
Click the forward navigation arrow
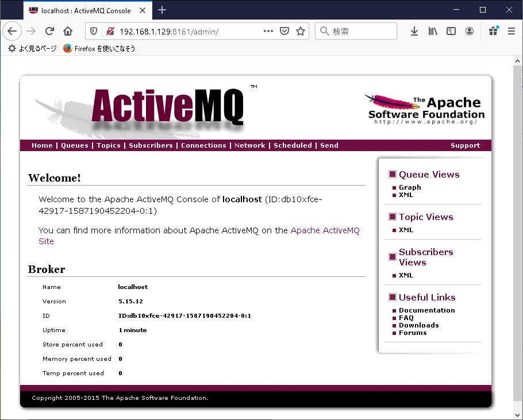coord(31,31)
